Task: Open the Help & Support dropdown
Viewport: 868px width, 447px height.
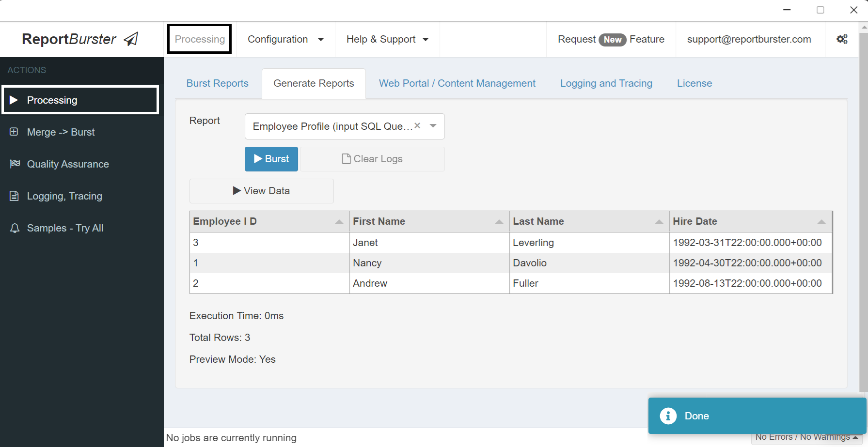Action: [387, 39]
